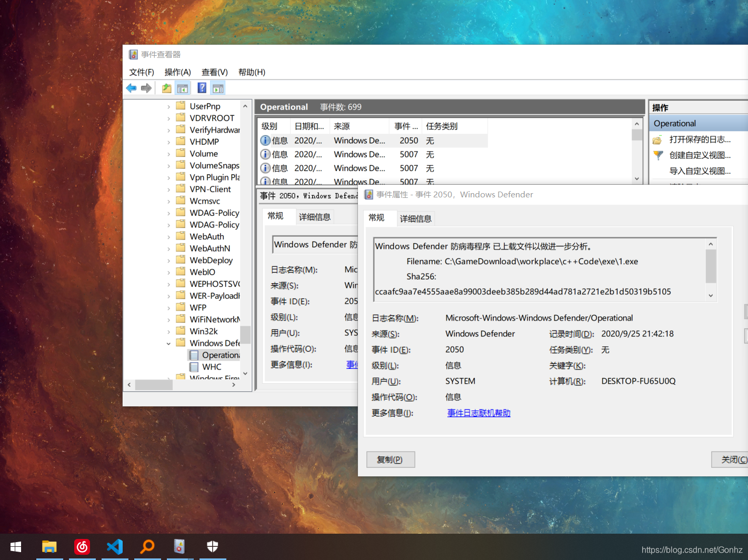Click the WebDeploy folder icon
The width and height of the screenshot is (748, 560).
point(181,260)
